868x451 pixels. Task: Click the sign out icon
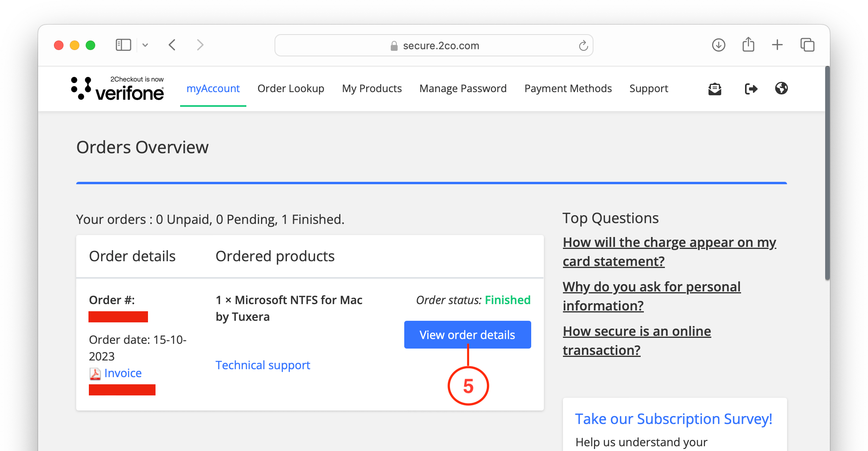point(751,89)
